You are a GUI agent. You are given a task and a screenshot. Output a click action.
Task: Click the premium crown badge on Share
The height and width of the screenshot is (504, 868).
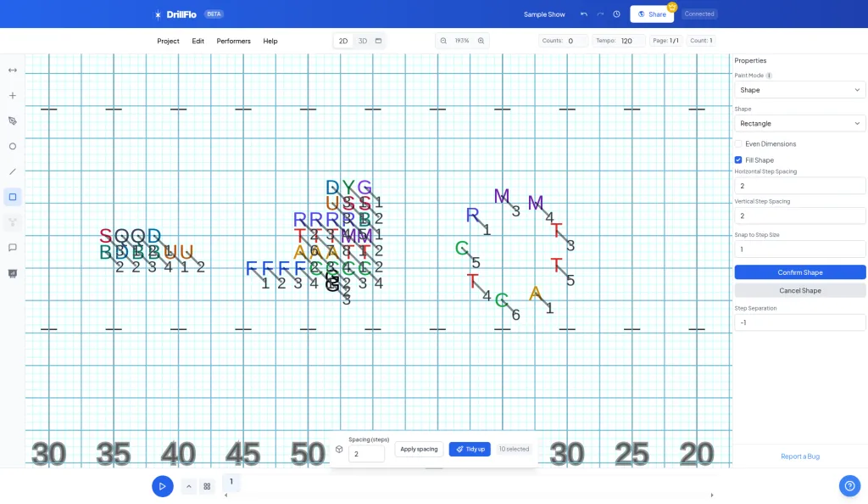click(672, 7)
